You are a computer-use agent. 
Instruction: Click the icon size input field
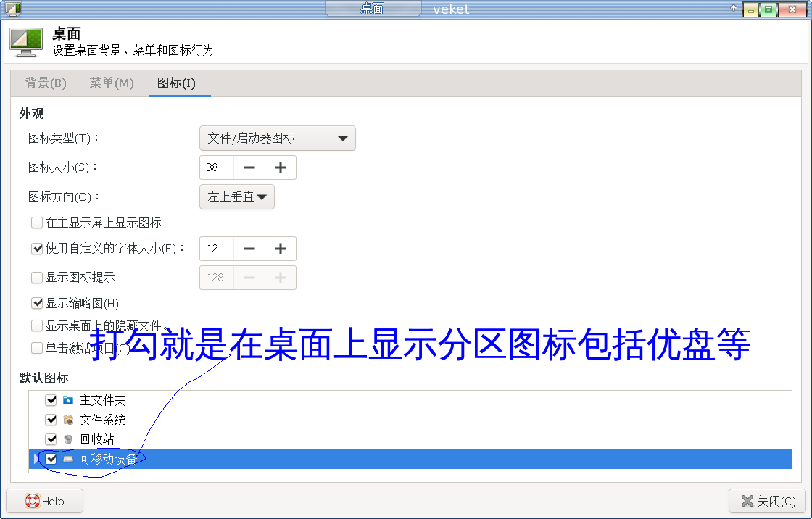point(217,167)
